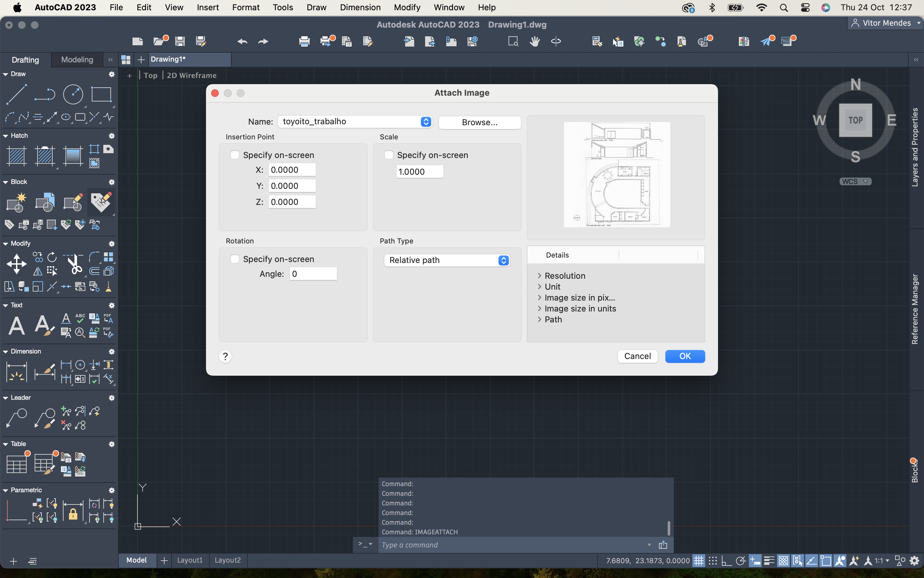Click the Scale value input field
Screen dimensions: 924x578
(420, 172)
